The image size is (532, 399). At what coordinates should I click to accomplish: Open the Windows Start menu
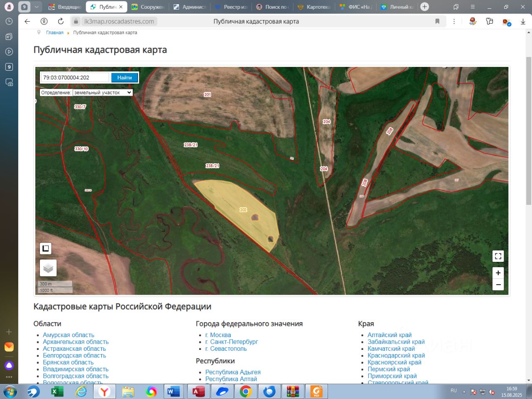pos(9,392)
